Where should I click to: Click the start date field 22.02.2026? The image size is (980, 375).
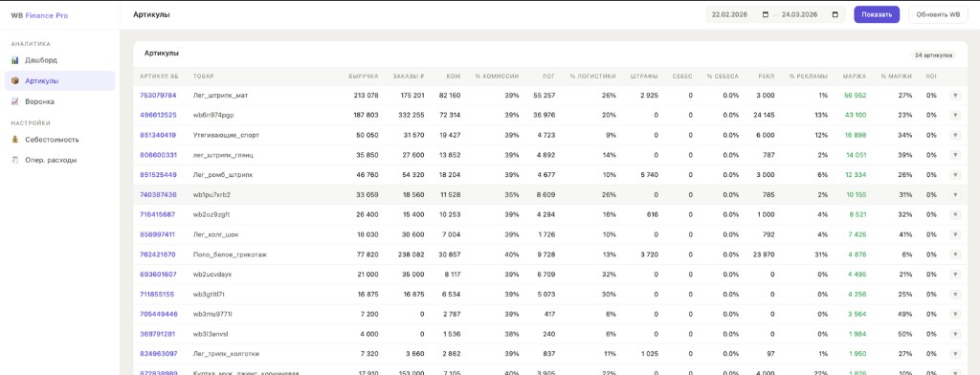click(740, 15)
